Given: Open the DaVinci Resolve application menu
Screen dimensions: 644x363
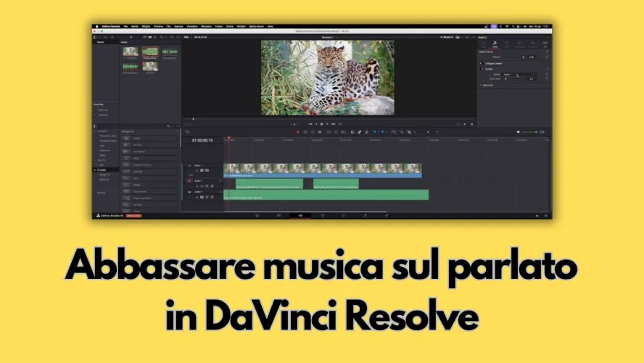Looking at the screenshot, I should (x=111, y=26).
